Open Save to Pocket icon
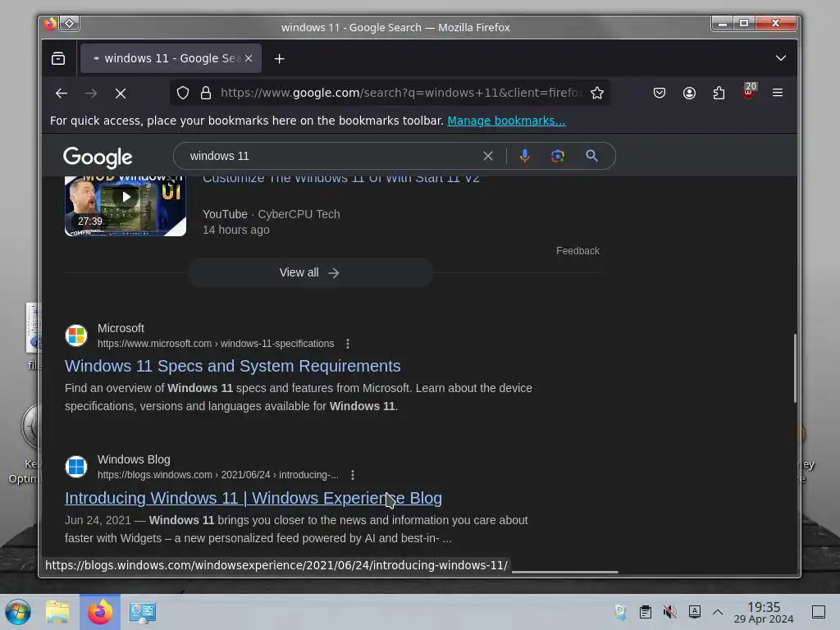The width and height of the screenshot is (840, 630). point(660,94)
